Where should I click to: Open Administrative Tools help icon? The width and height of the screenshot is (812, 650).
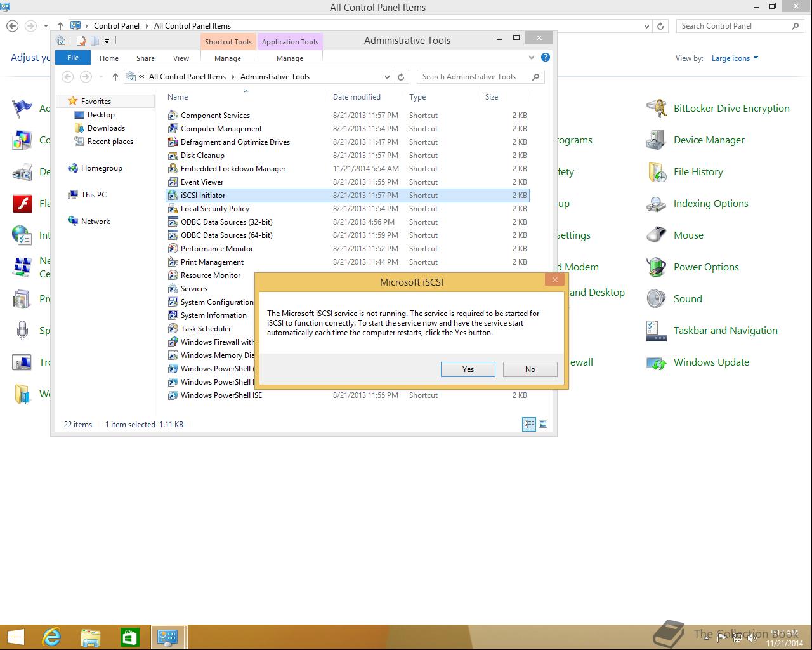(546, 57)
